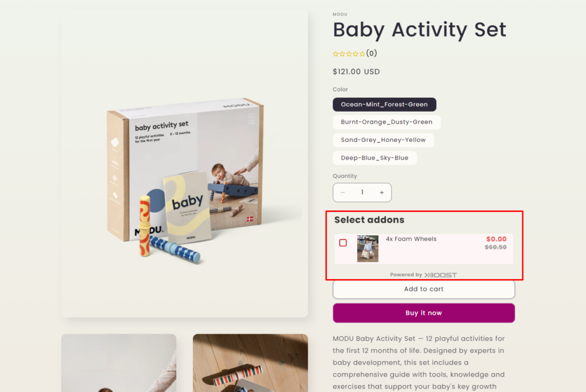Click the 4x Foam Wheels addon thumbnail
The image size is (586, 392).
pos(367,248)
